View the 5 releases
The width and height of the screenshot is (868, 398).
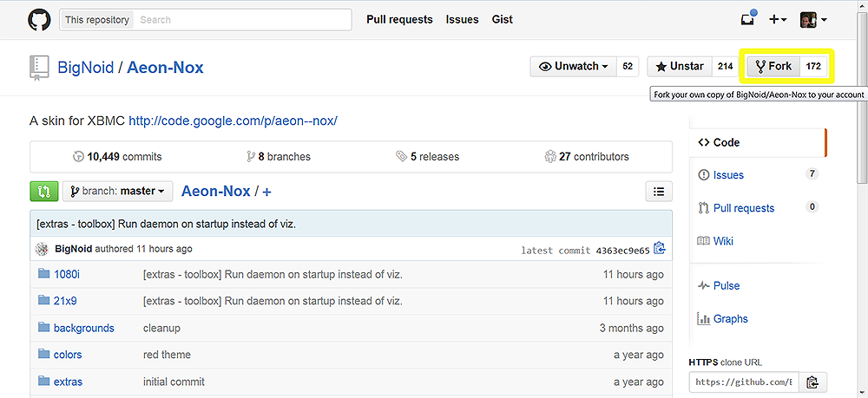click(427, 157)
